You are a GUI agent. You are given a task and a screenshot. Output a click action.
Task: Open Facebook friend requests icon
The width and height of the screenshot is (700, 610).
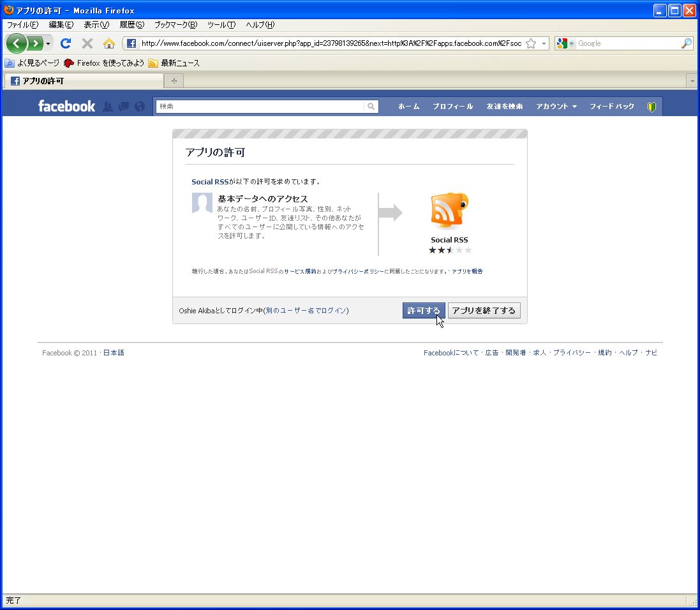[108, 107]
